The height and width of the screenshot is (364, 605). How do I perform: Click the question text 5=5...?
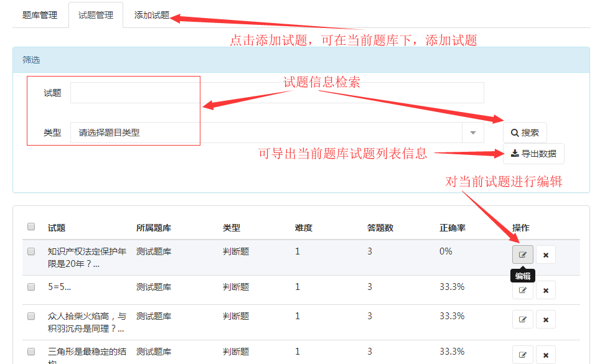[59, 287]
